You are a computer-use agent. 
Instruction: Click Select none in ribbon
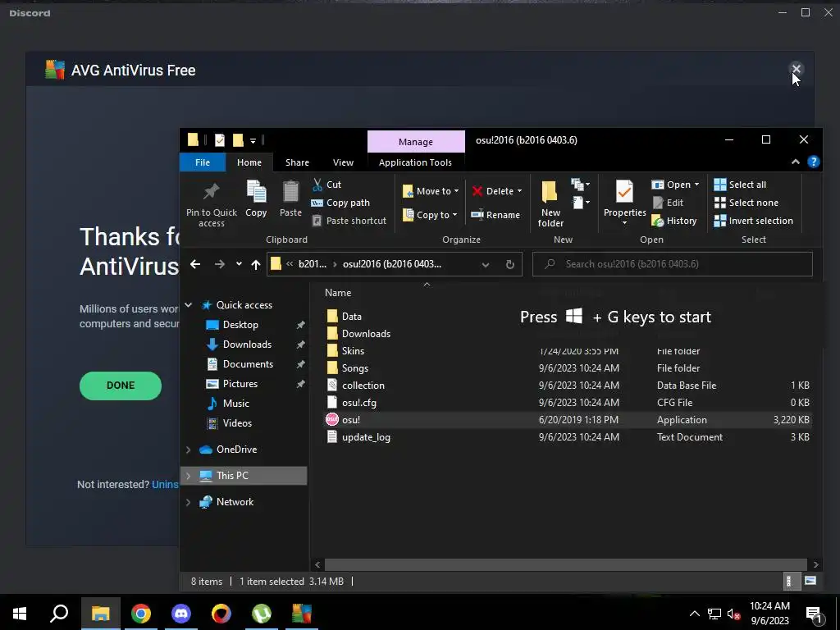point(746,203)
